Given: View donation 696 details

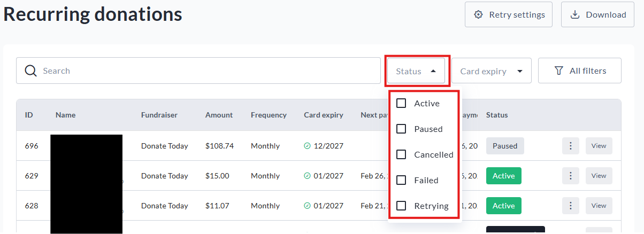Looking at the screenshot, I should [x=599, y=146].
